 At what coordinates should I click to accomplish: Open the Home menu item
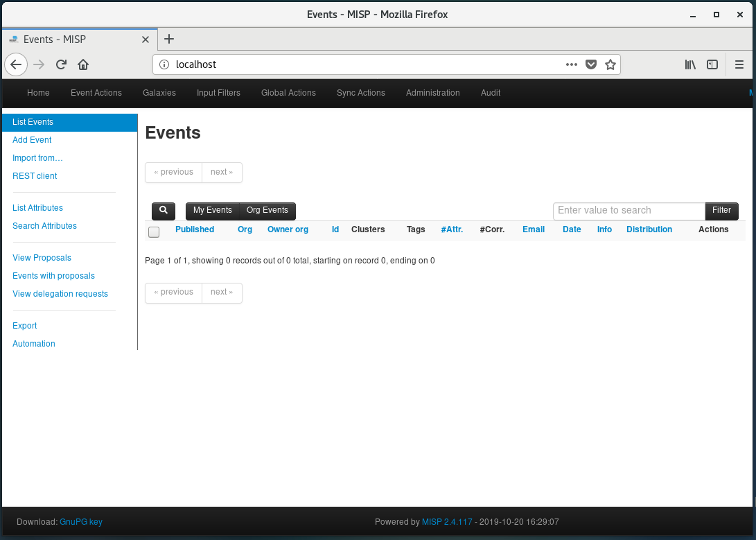[38, 93]
